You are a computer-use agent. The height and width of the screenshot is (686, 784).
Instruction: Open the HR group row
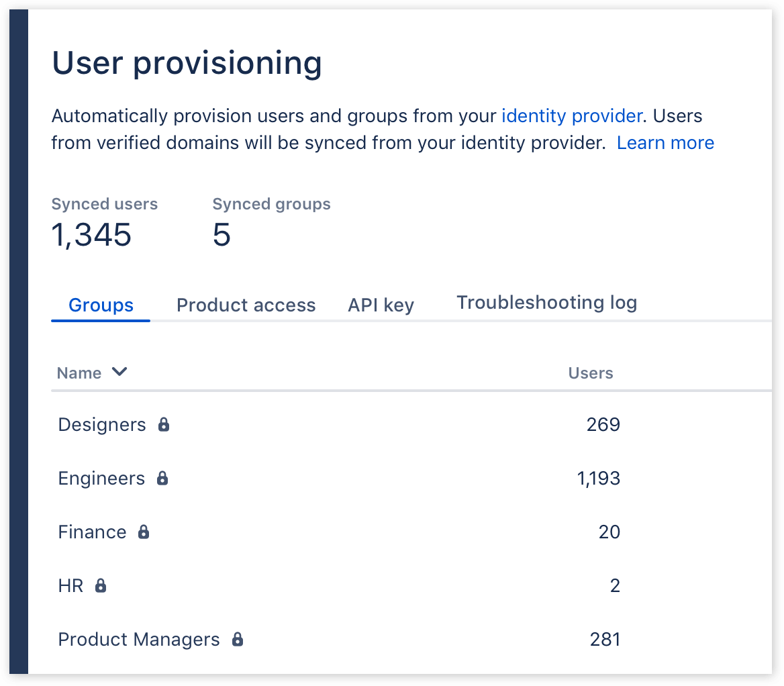411,585
